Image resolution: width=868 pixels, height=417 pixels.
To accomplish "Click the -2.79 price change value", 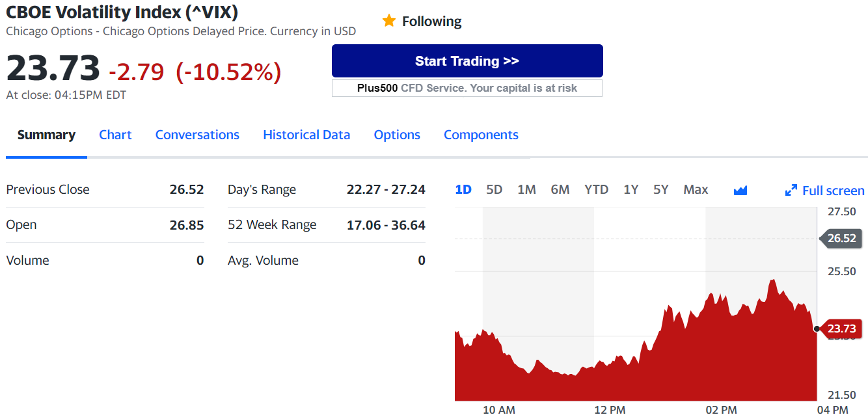I will (x=137, y=72).
